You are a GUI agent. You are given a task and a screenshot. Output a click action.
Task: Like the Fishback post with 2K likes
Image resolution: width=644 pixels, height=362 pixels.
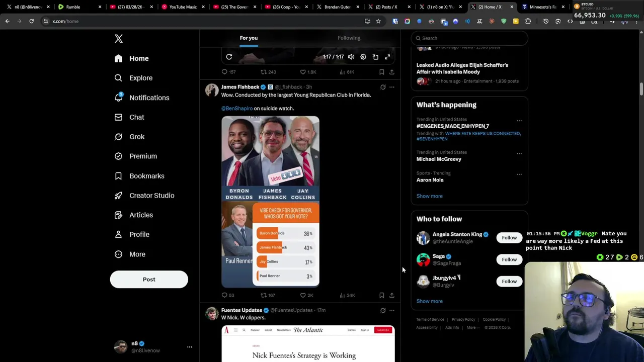[x=306, y=295]
